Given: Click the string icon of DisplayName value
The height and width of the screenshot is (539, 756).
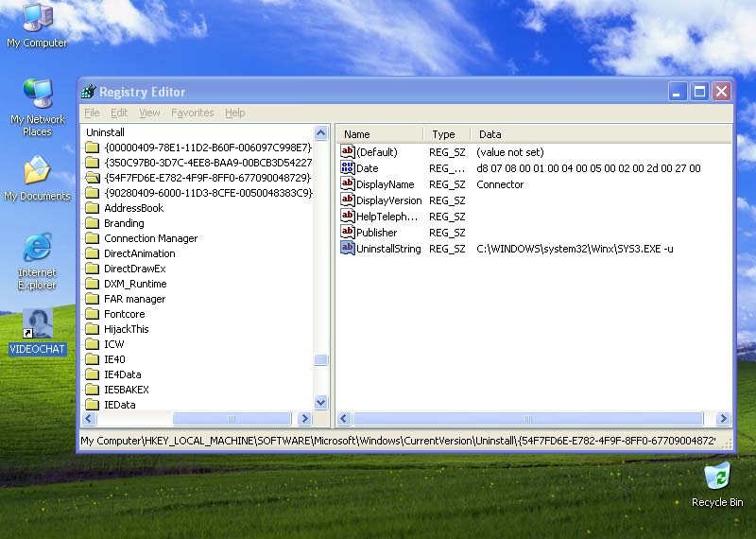Looking at the screenshot, I should tap(347, 183).
